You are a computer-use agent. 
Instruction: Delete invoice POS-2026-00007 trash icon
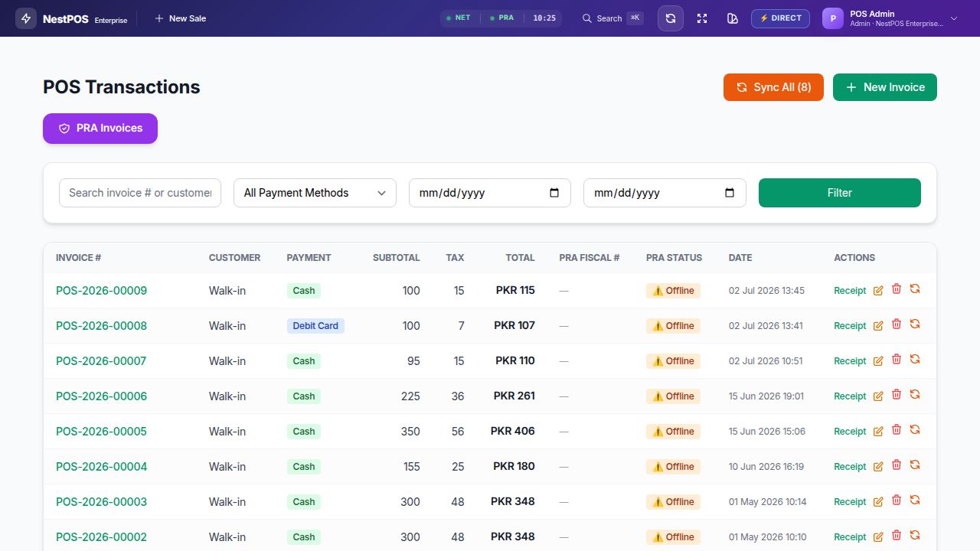click(897, 360)
